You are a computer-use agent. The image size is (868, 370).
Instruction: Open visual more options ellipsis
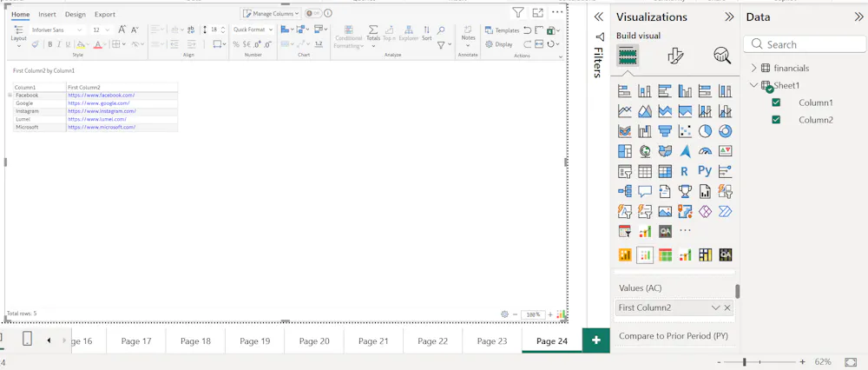(x=557, y=12)
